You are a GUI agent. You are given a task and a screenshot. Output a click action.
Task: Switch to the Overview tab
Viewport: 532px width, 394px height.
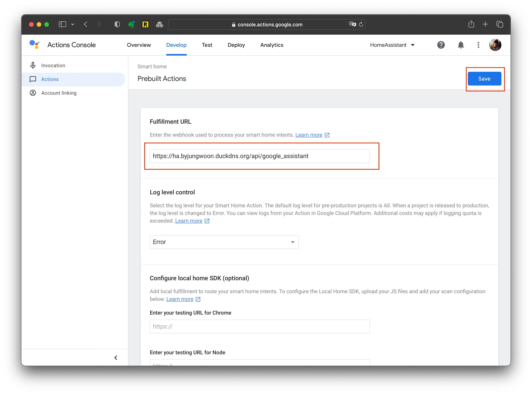(139, 45)
